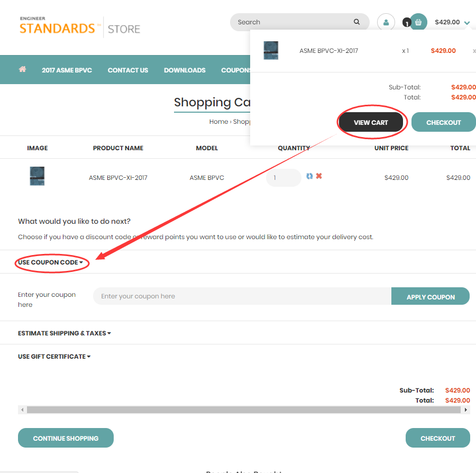The height and width of the screenshot is (473, 476).
Task: Click the cart item count badge
Action: (407, 23)
